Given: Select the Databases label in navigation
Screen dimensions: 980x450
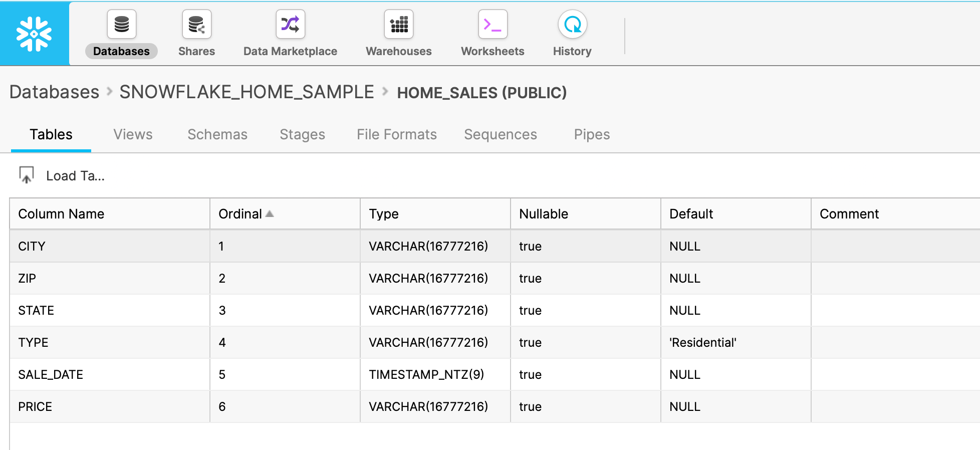Looking at the screenshot, I should coord(121,51).
